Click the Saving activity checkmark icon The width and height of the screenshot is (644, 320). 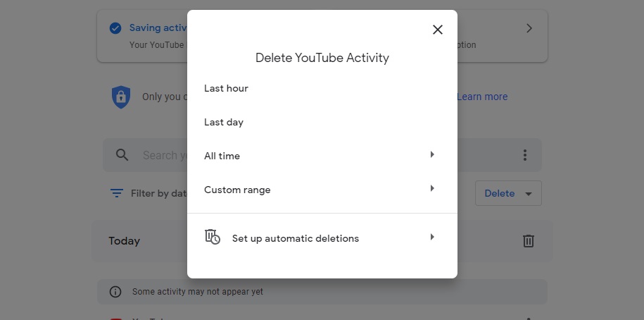115,28
